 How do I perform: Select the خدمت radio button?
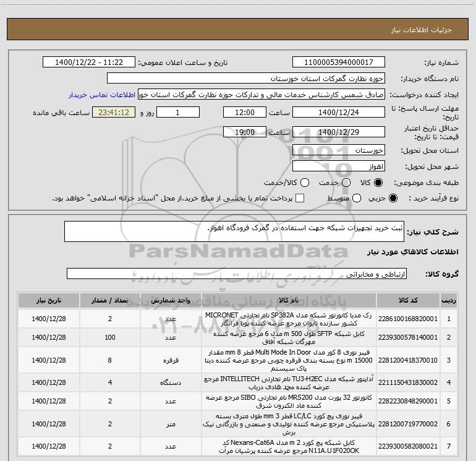click(346, 183)
